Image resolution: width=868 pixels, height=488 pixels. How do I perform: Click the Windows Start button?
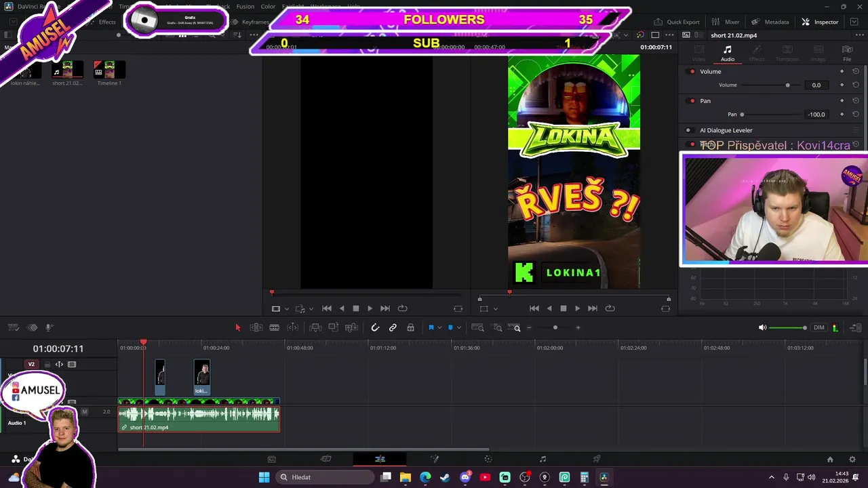(264, 477)
